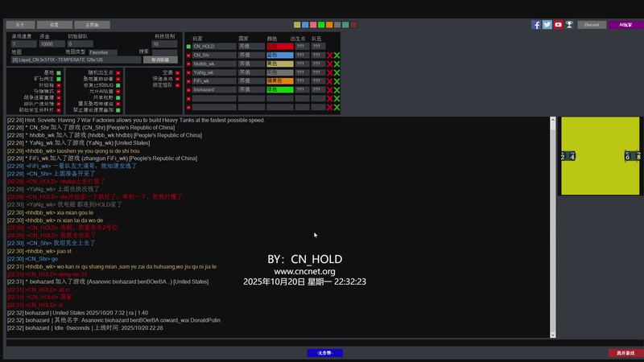
Task: Toggle the 补给箱 checkbox
Action: point(59,85)
